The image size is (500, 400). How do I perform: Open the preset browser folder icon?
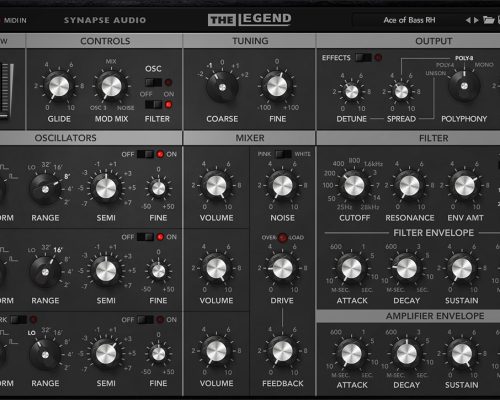coord(488,20)
